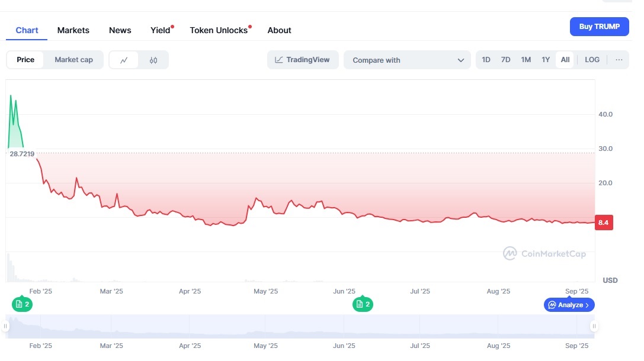Click the Buy TRUMP button

pos(599,27)
